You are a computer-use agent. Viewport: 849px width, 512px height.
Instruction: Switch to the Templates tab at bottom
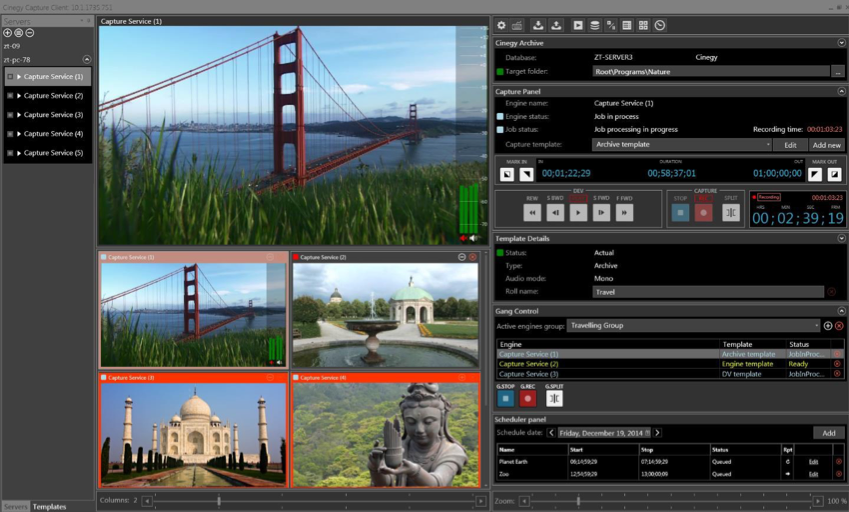(49, 507)
